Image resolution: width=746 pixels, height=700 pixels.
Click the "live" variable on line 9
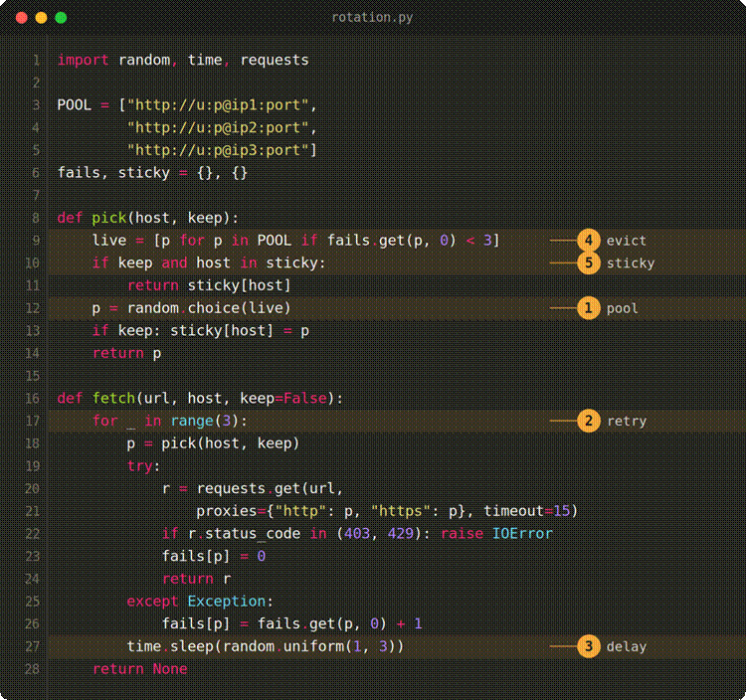point(109,241)
